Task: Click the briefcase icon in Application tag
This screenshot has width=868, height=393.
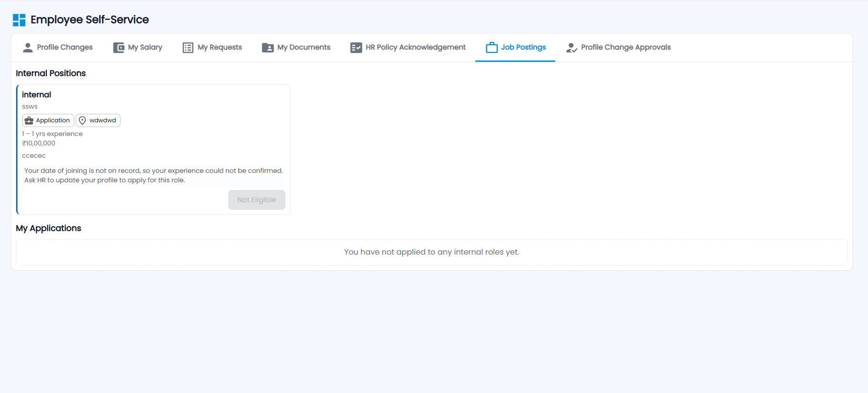Action: (x=29, y=120)
